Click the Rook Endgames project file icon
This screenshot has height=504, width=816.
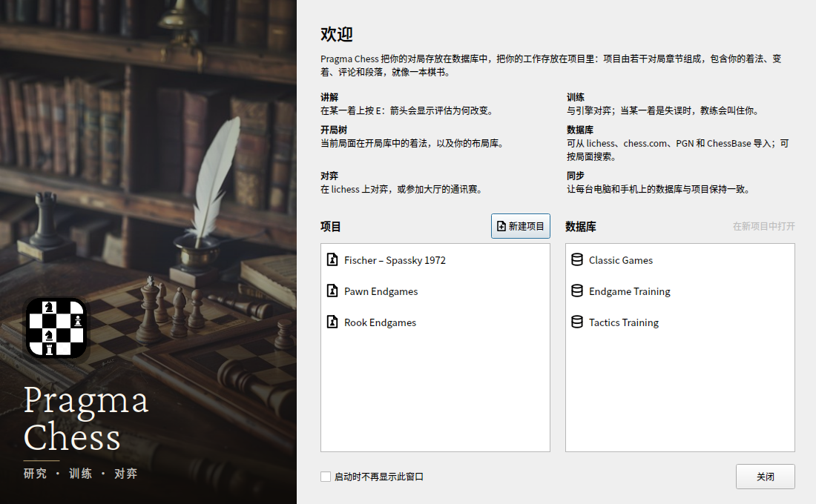pyautogui.click(x=332, y=322)
